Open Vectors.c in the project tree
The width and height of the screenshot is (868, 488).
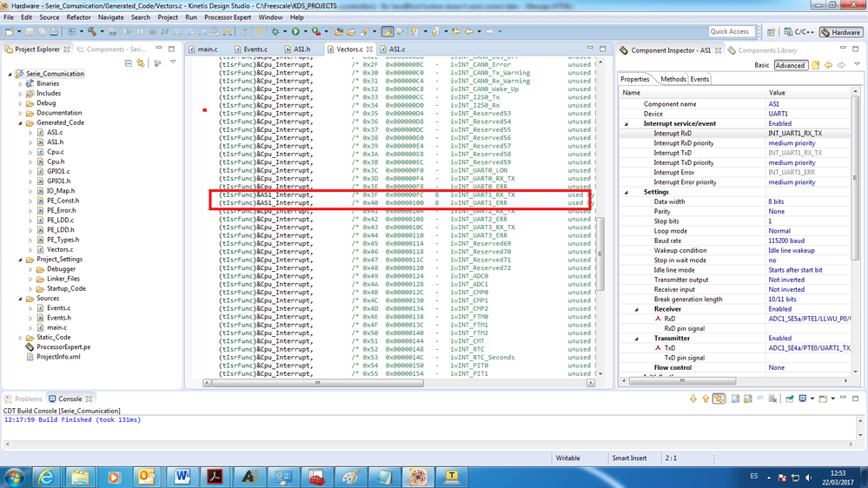click(60, 249)
